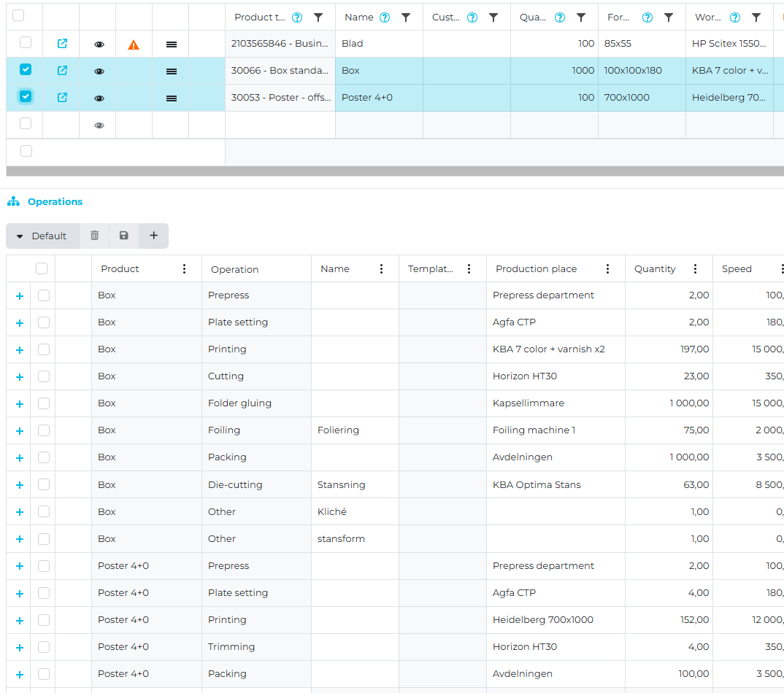Select the Blad product row checkbox
Viewport: 784px width, 693px height.
coord(26,43)
